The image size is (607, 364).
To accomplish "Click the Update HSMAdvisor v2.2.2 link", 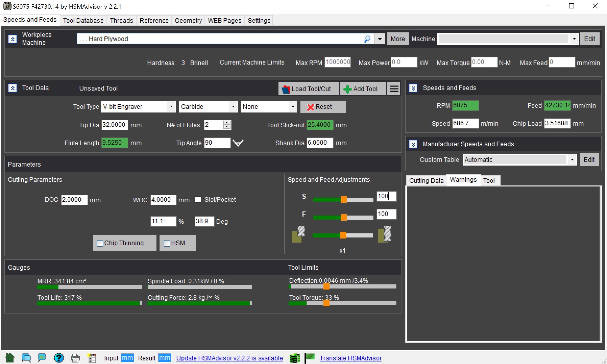I will 229,358.
